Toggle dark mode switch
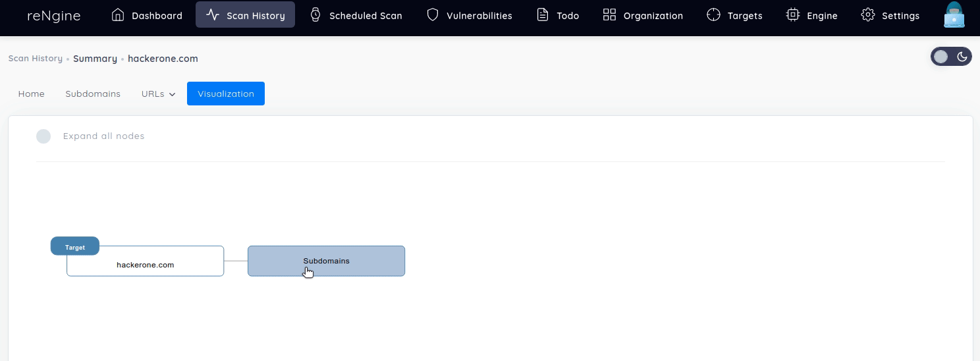The image size is (980, 361). tap(951, 57)
